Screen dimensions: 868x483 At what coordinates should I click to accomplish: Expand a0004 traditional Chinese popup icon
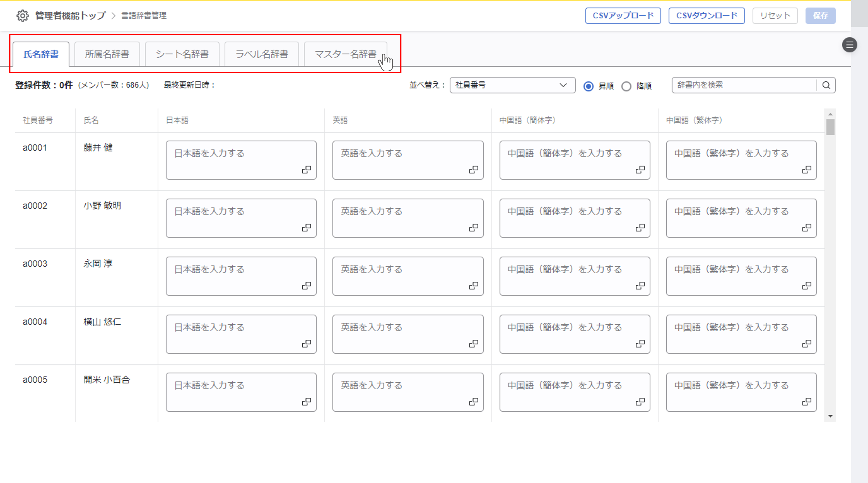806,344
